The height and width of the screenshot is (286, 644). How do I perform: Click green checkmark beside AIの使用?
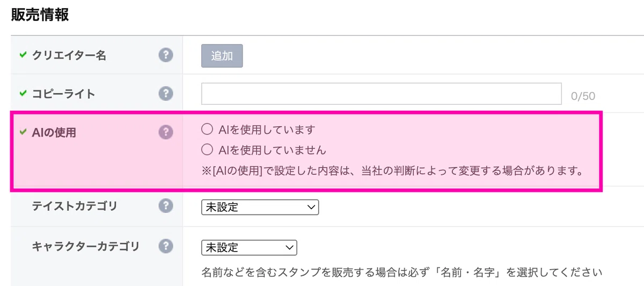pyautogui.click(x=23, y=132)
